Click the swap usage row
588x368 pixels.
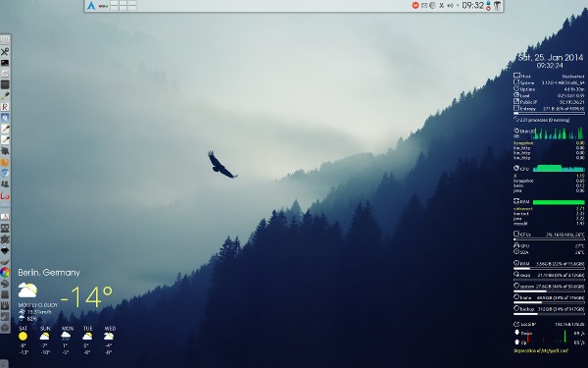pos(549,275)
